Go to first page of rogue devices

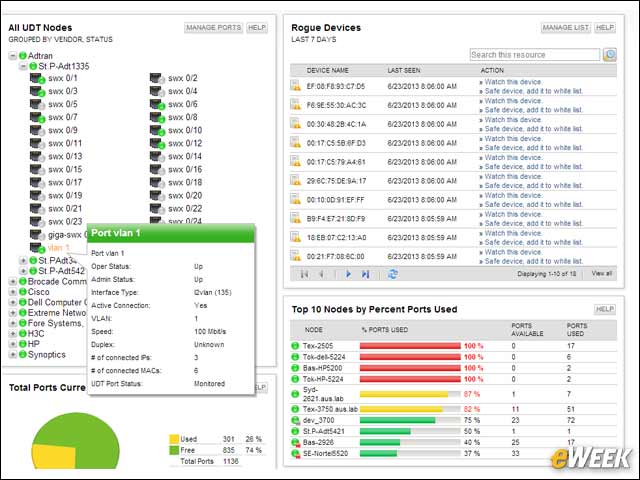point(304,274)
